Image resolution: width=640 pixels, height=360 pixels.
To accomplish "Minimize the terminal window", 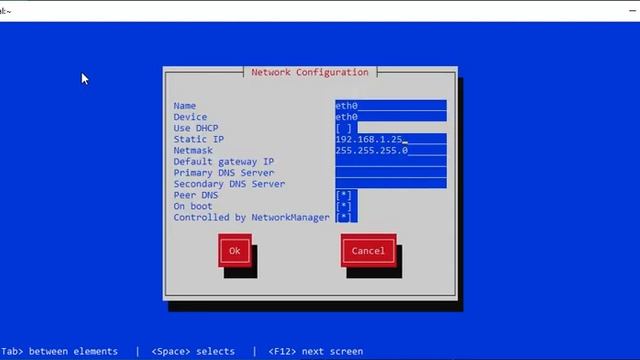I will click(x=633, y=11).
